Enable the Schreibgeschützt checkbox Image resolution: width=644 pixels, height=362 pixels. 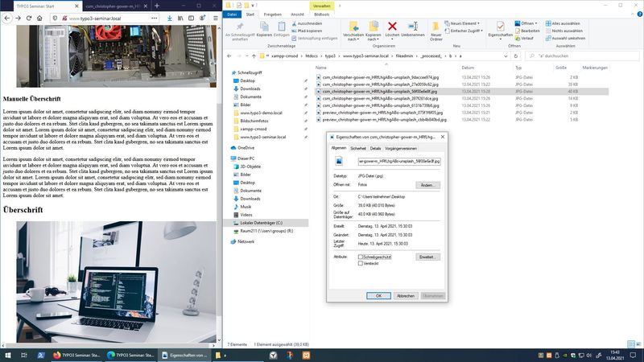[x=361, y=257]
